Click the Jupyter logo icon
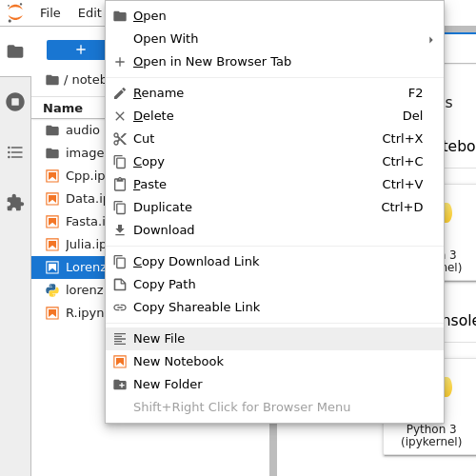This screenshot has width=476, height=476. [15, 12]
